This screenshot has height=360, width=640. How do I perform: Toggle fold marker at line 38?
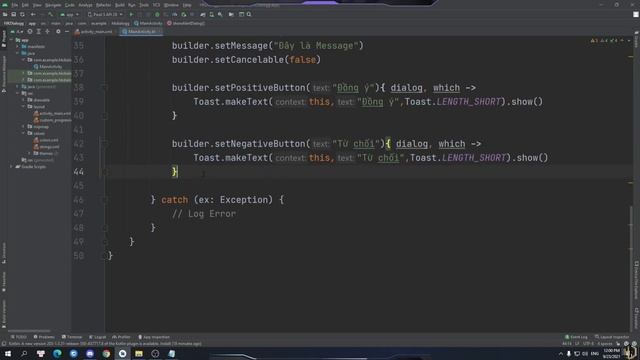click(104, 87)
